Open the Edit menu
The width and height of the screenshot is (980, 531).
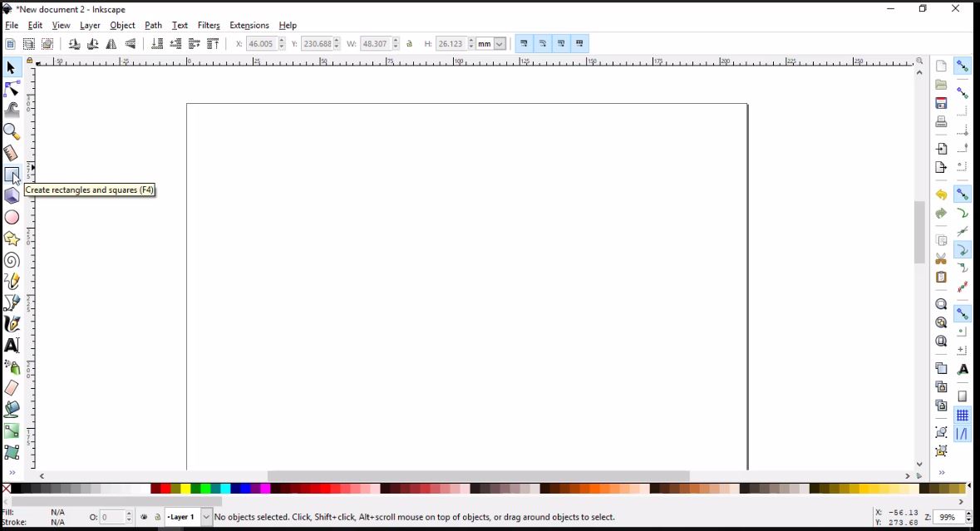[35, 26]
